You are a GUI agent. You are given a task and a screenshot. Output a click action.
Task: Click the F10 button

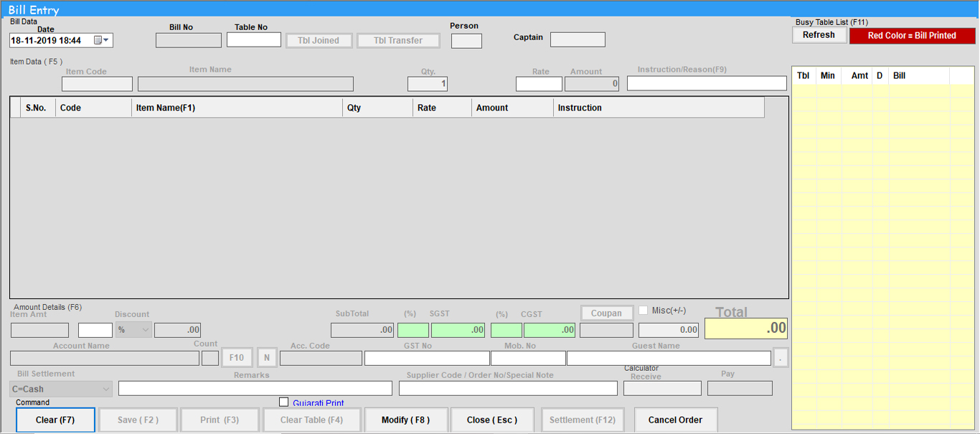click(237, 358)
